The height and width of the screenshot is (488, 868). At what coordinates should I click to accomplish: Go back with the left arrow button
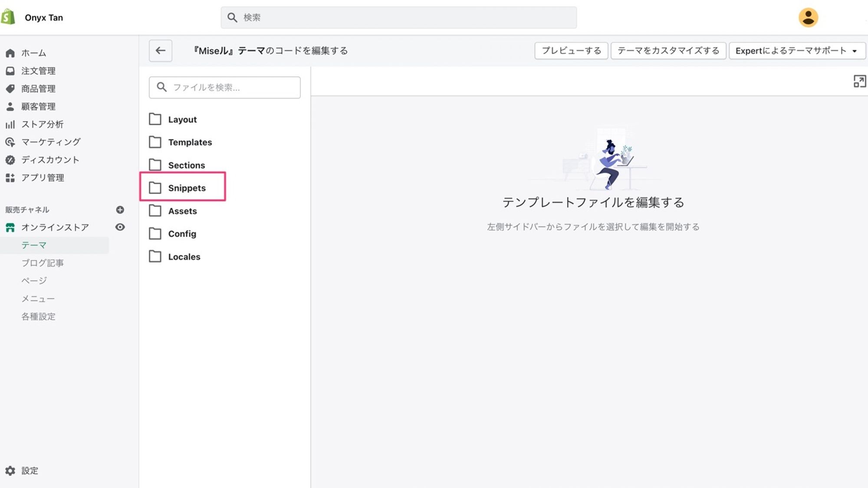pos(161,50)
